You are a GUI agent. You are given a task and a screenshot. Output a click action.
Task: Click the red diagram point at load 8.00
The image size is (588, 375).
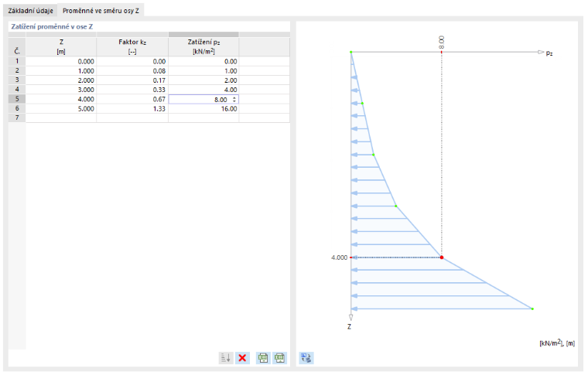click(442, 257)
